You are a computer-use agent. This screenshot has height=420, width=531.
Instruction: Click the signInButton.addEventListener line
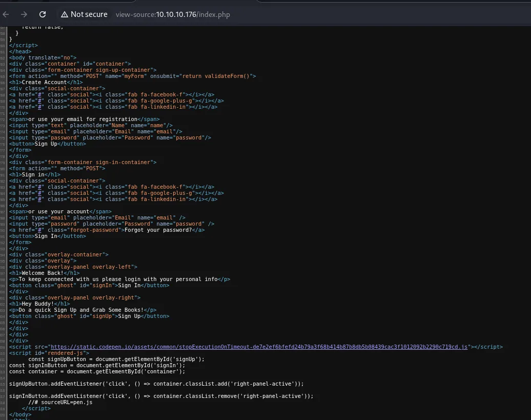[x=161, y=396]
